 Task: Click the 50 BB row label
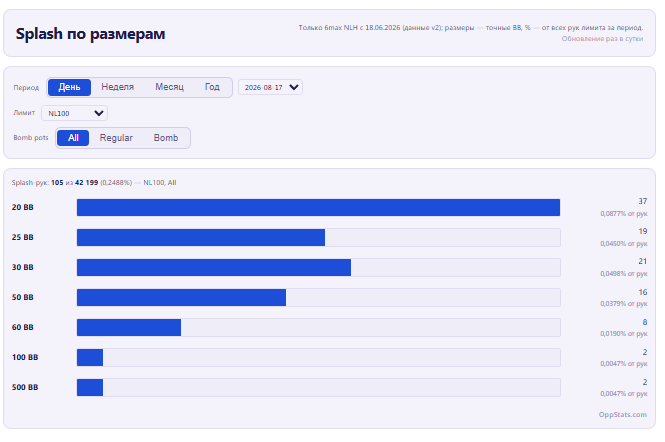22,297
